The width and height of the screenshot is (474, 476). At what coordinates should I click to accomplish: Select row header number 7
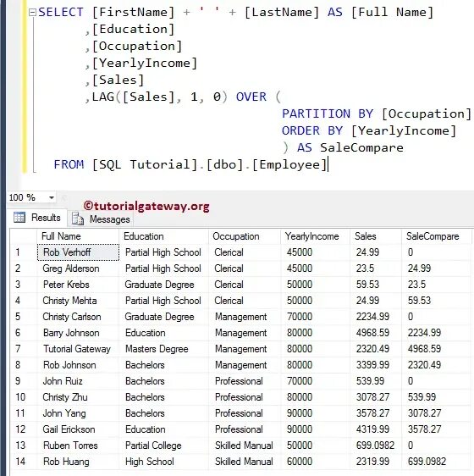[x=24, y=349]
